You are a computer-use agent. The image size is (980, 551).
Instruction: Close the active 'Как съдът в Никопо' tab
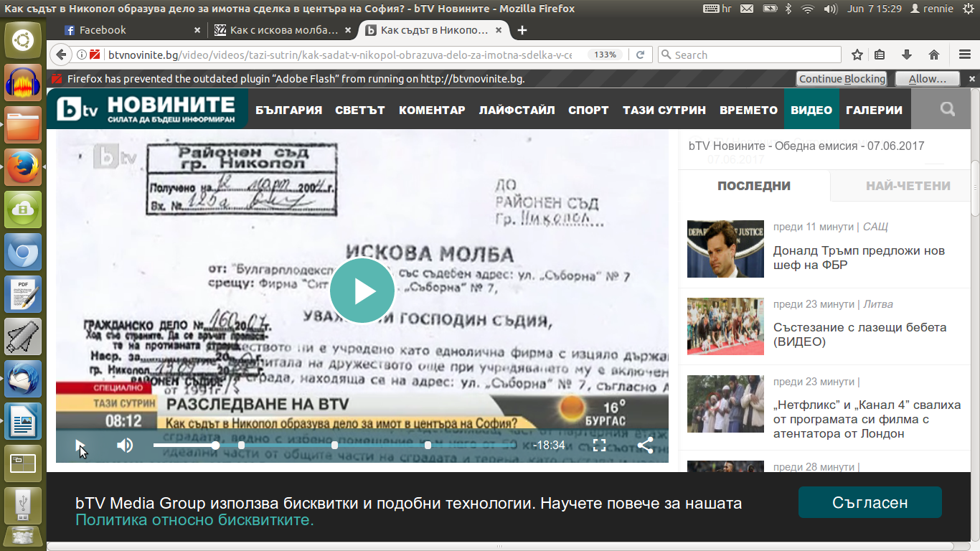click(498, 30)
